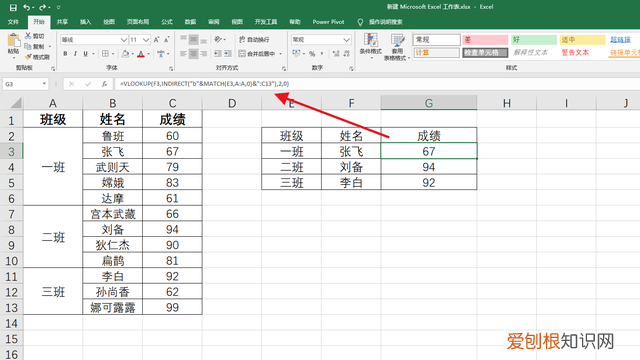
Task: Apply the red Font Color swatch
Action: tap(141, 53)
